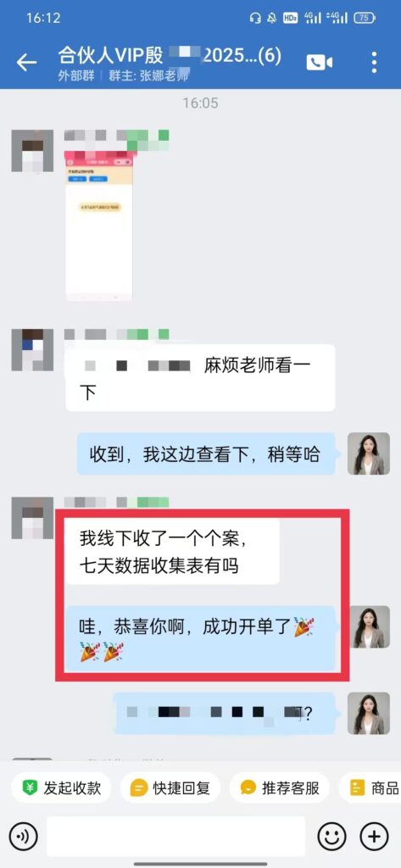
Task: Tap the 恭喜你啊，成功开单了 reply bubble
Action: click(x=200, y=638)
